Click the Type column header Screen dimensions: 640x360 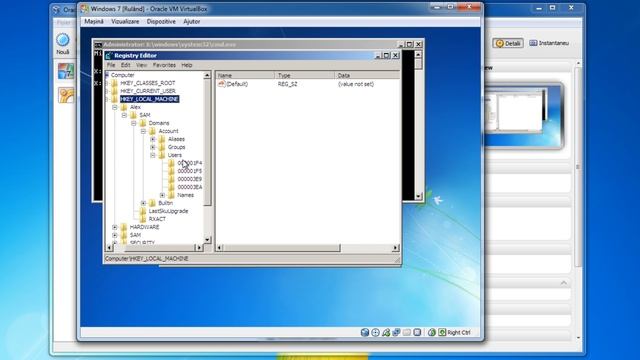pyautogui.click(x=305, y=76)
